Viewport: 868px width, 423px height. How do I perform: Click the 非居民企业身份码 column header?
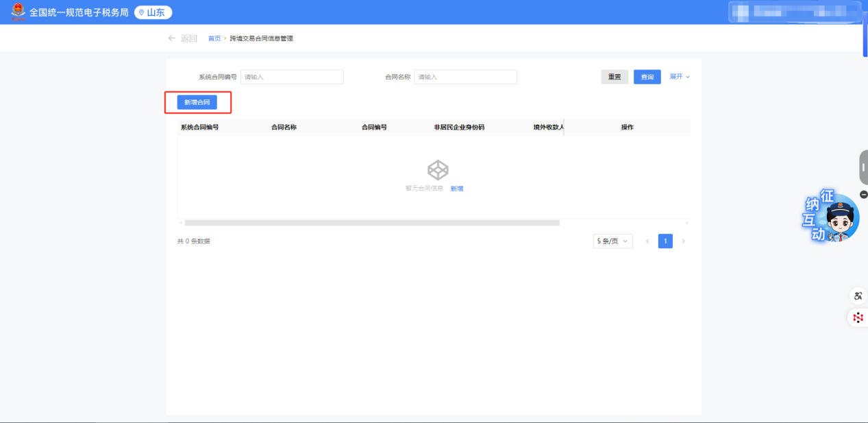(x=459, y=127)
